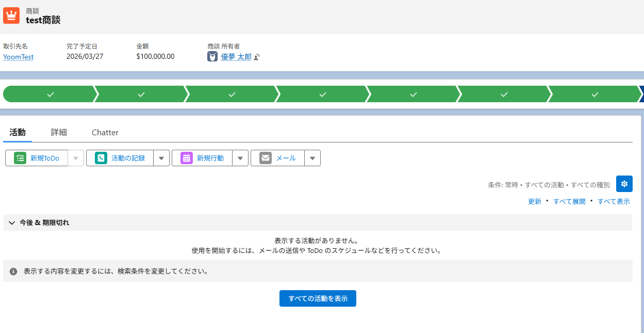Switch to the Chatter tab

(x=105, y=132)
